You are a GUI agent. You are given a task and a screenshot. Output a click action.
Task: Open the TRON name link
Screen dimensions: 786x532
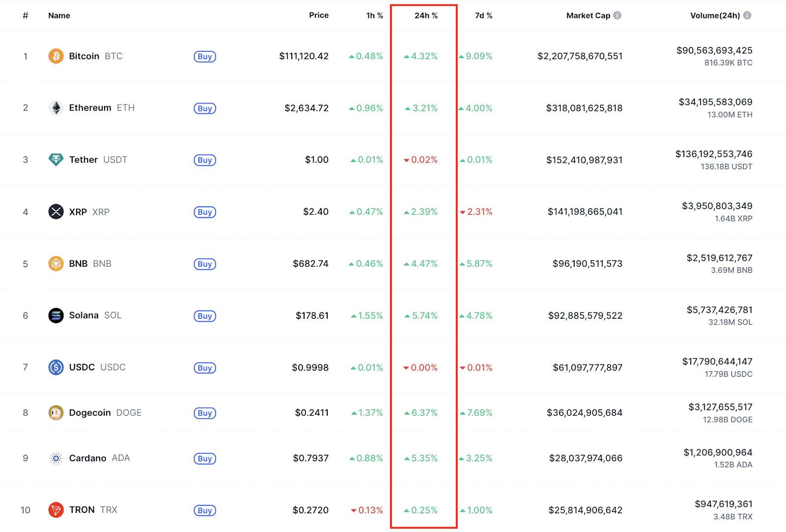[82, 510]
